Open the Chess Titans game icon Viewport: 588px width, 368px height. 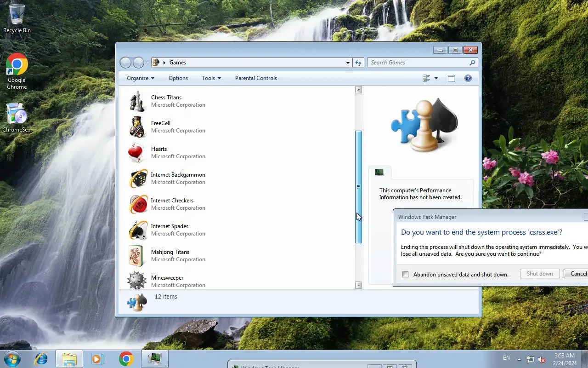pyautogui.click(x=137, y=101)
